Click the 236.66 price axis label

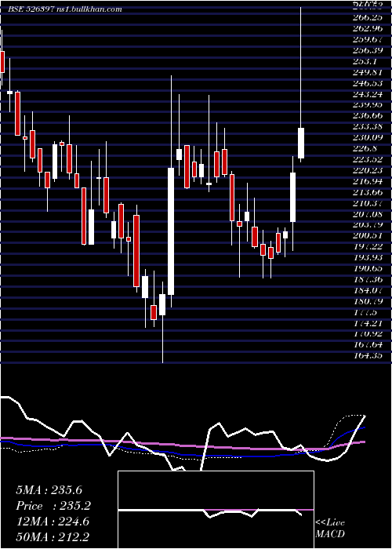click(x=367, y=115)
